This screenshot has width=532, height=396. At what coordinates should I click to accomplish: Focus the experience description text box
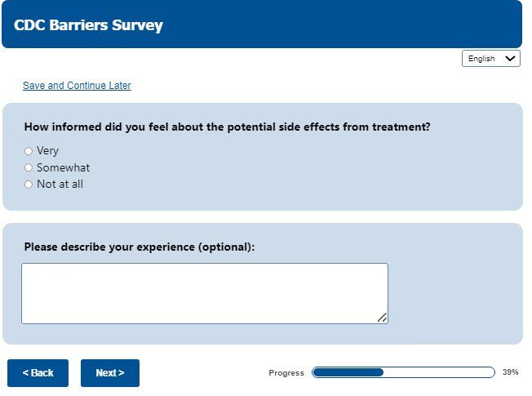pos(204,293)
